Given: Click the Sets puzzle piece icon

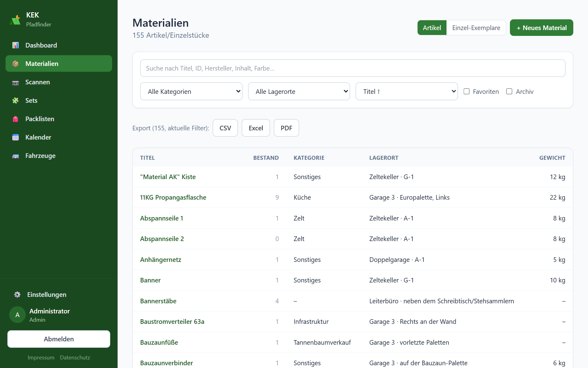Looking at the screenshot, I should tap(15, 101).
